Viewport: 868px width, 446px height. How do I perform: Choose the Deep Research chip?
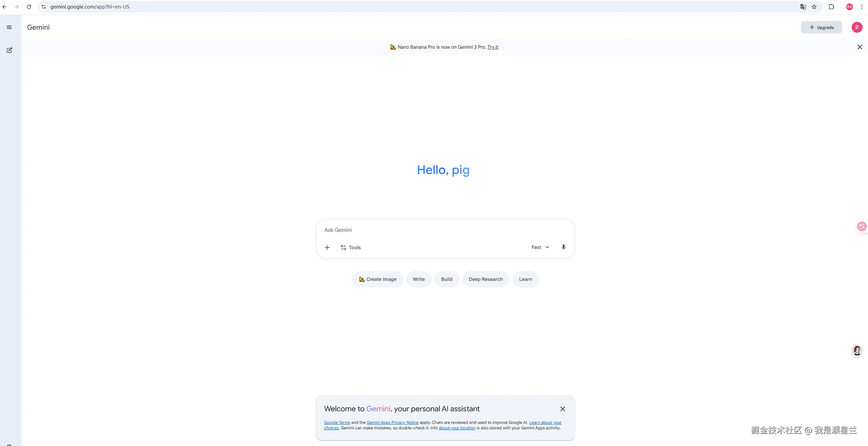click(485, 279)
